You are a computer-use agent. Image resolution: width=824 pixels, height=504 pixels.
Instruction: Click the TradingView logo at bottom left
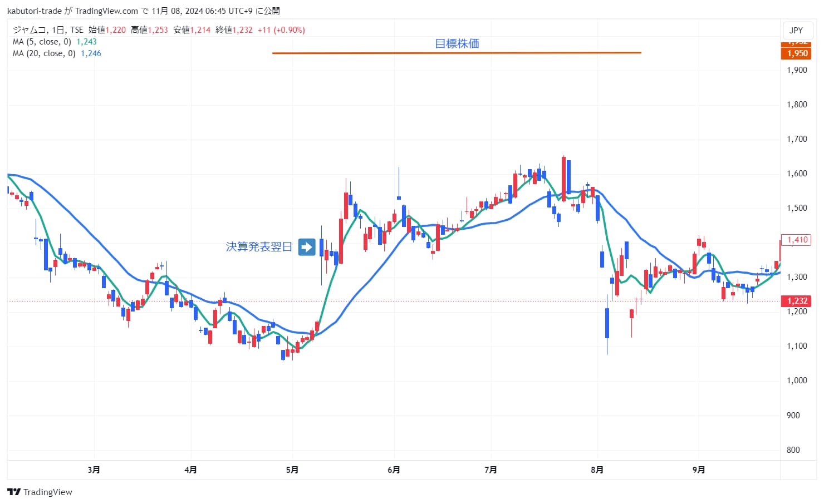click(x=40, y=492)
